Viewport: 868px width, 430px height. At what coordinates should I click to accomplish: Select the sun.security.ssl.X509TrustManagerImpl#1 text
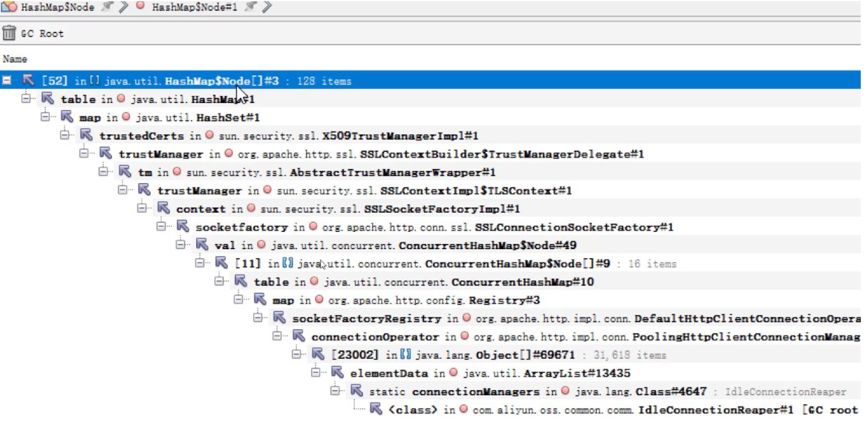tap(349, 136)
